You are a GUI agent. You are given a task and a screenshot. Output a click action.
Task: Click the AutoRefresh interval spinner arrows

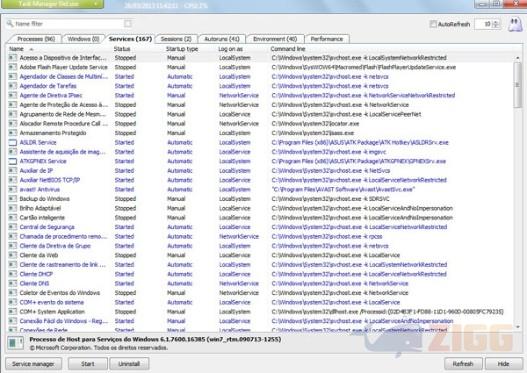pos(496,24)
